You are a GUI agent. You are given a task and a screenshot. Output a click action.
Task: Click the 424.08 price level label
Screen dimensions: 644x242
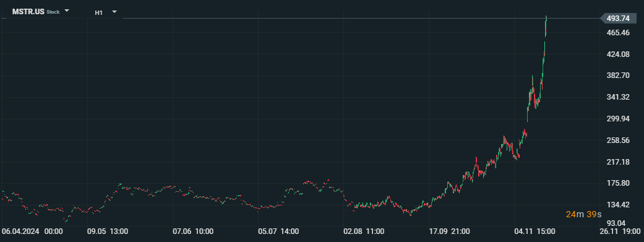pyautogui.click(x=618, y=54)
